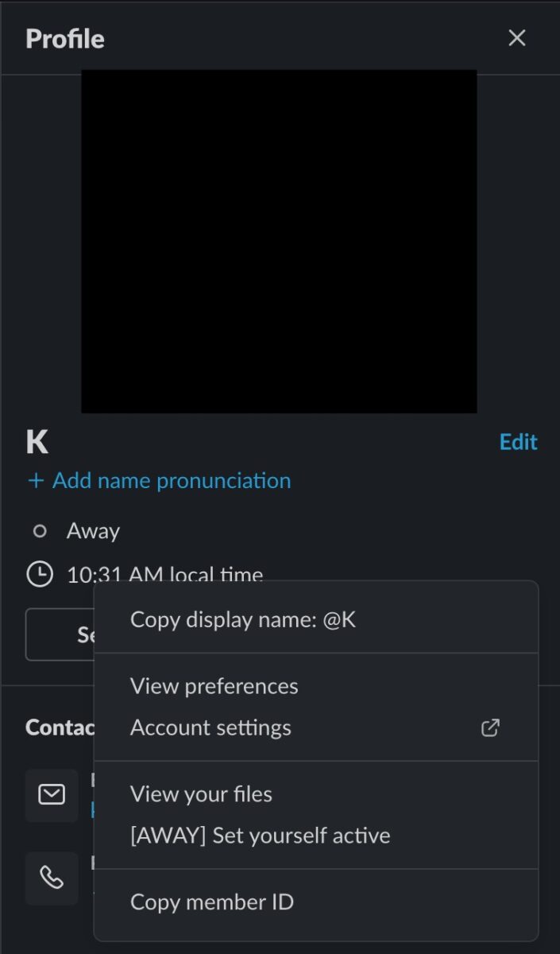Screen dimensions: 560x954
Task: Click the partially hidden status button
Action: tap(60, 634)
